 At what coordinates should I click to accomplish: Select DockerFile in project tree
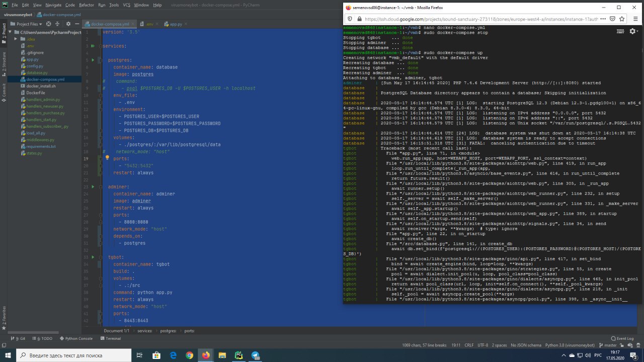tap(35, 93)
